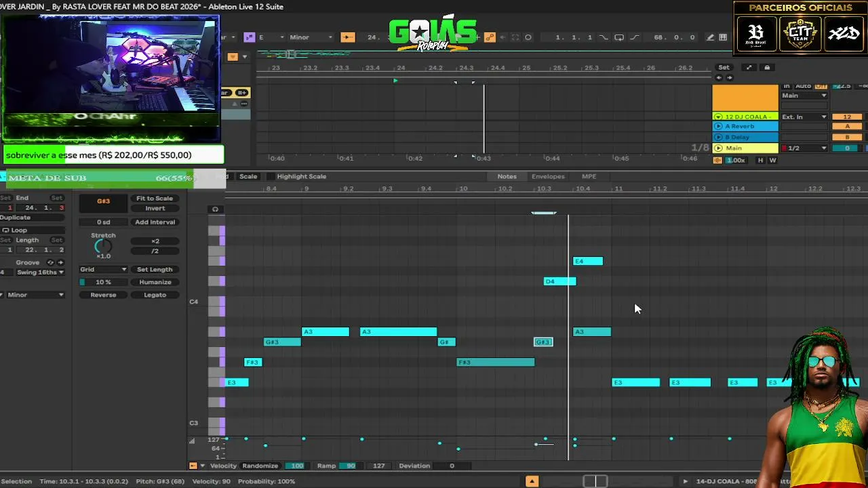Click the Set Length button

click(155, 270)
